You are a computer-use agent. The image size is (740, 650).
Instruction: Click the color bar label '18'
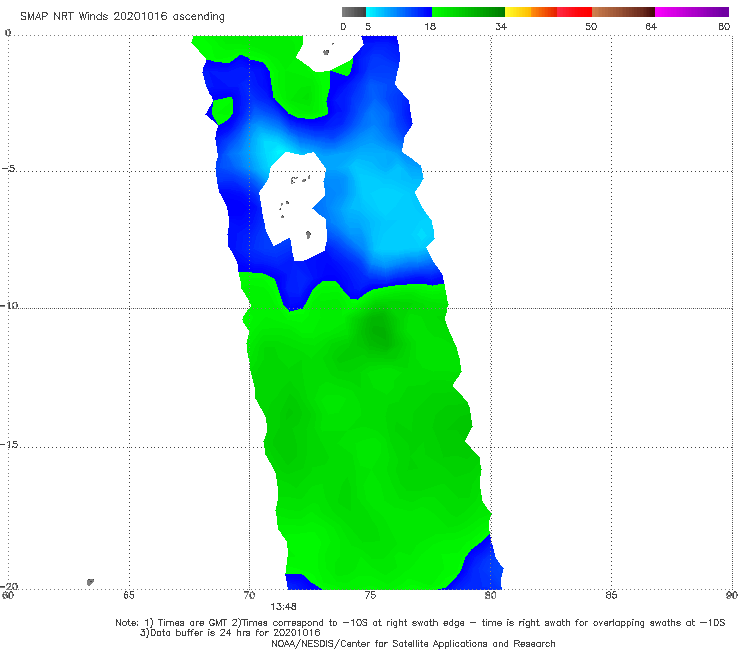(430, 26)
